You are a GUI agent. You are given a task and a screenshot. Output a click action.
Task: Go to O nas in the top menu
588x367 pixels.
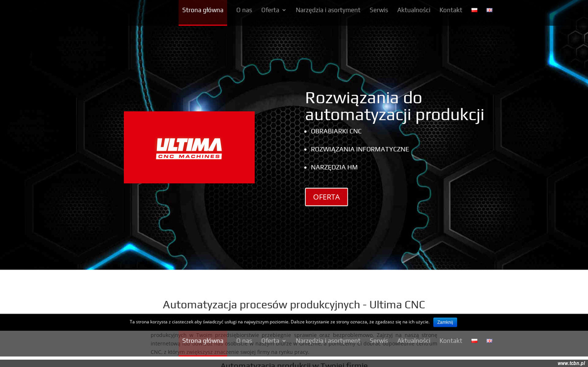point(244,10)
